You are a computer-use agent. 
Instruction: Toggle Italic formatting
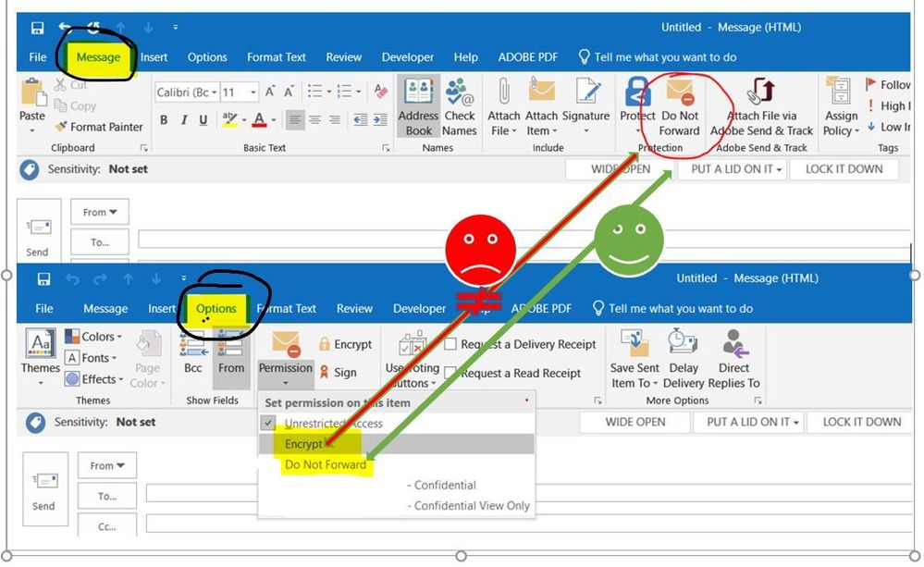click(184, 120)
